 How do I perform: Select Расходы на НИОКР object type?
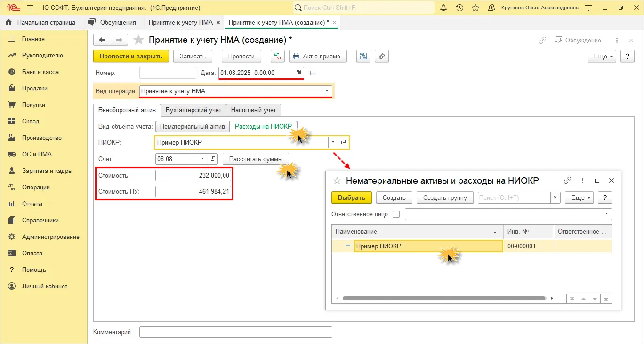(263, 126)
